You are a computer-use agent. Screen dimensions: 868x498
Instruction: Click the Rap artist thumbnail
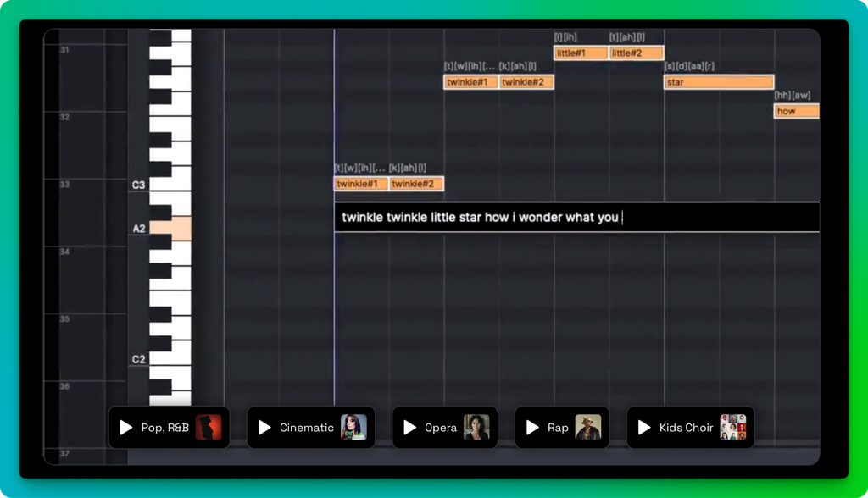point(588,428)
